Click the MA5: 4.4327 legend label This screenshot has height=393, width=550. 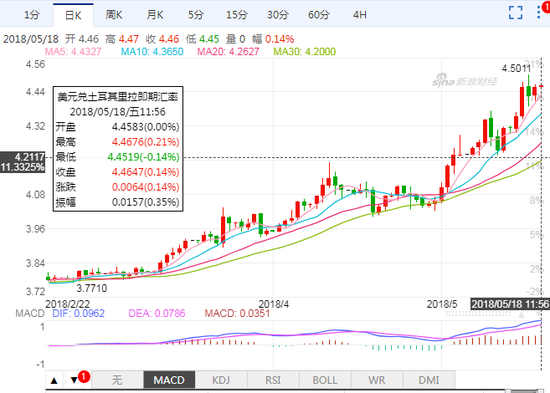tap(73, 52)
